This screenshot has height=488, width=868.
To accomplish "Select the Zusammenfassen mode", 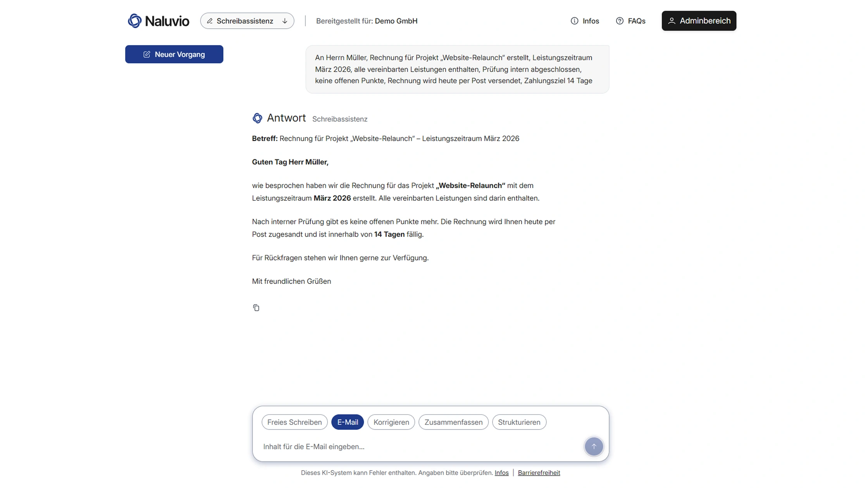I will (453, 422).
